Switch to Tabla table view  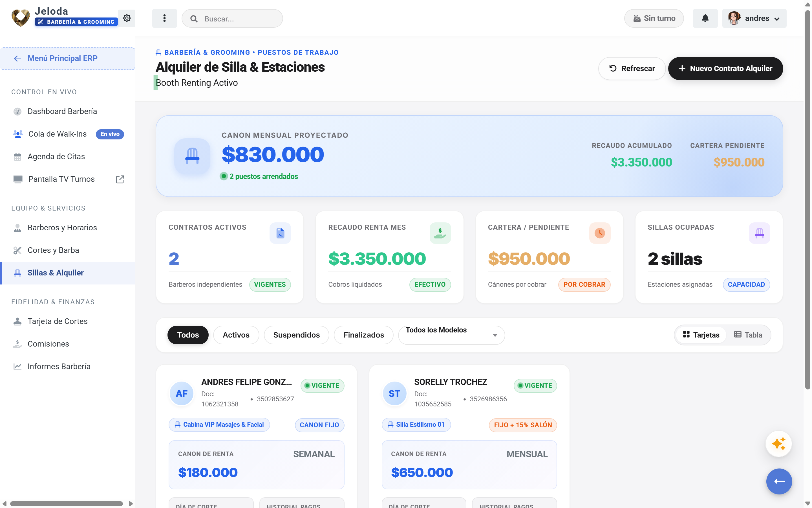pyautogui.click(x=748, y=335)
